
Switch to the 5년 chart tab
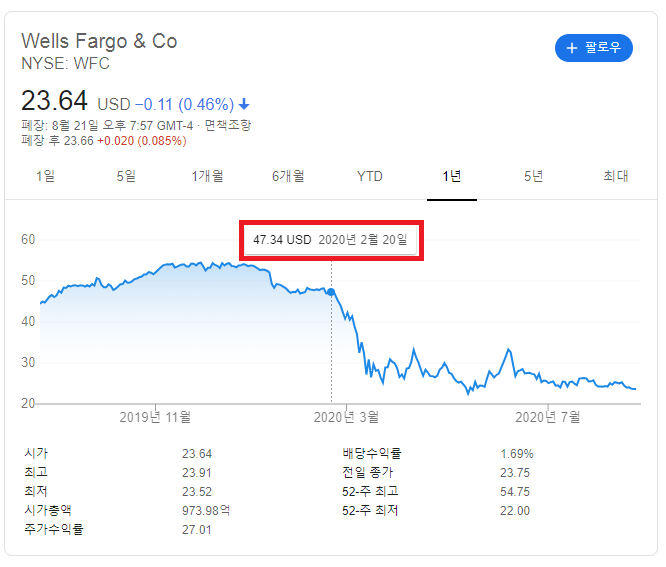(533, 176)
